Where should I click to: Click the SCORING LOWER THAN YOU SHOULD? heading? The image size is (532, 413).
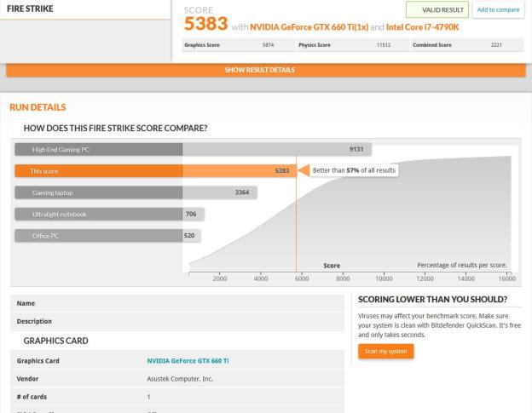point(432,300)
